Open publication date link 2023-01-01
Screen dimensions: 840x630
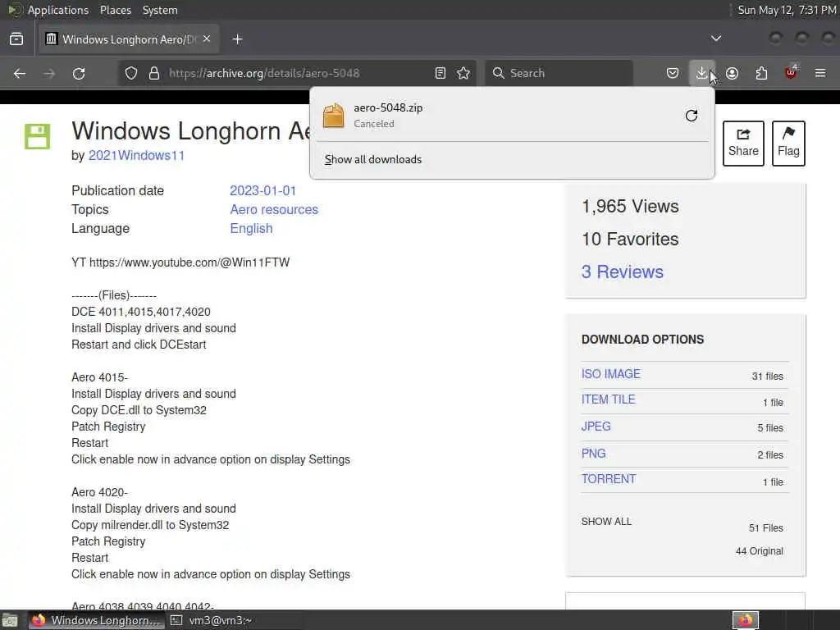[x=263, y=190]
